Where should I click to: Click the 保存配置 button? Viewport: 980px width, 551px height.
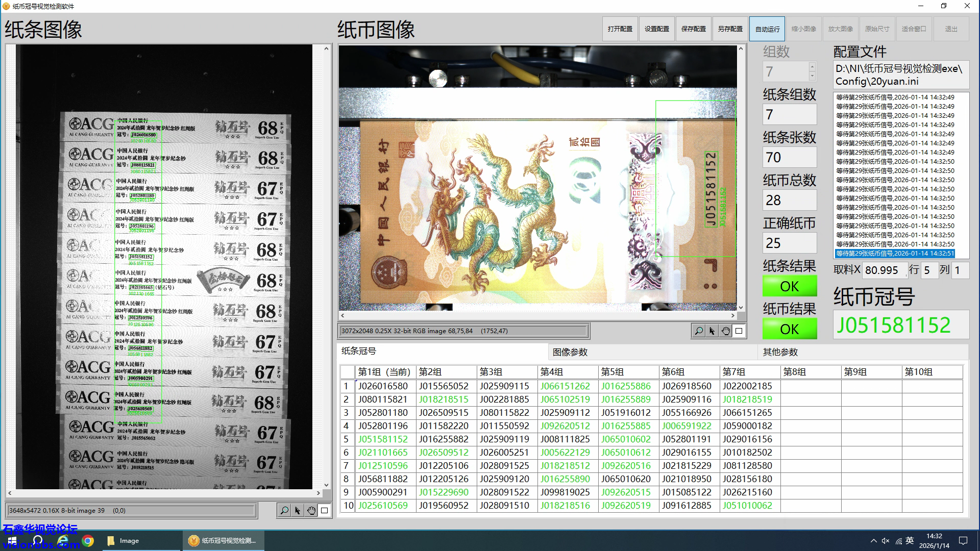click(693, 29)
